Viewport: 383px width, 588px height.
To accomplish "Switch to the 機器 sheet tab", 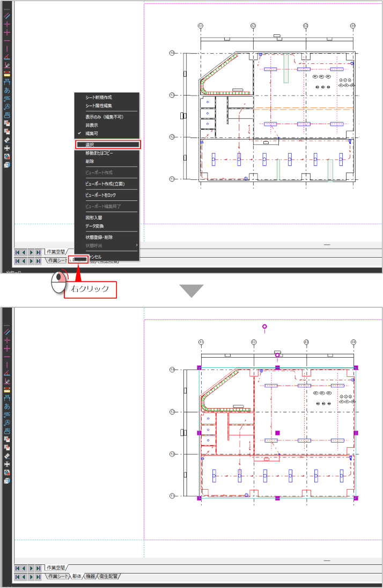I will point(90,576).
